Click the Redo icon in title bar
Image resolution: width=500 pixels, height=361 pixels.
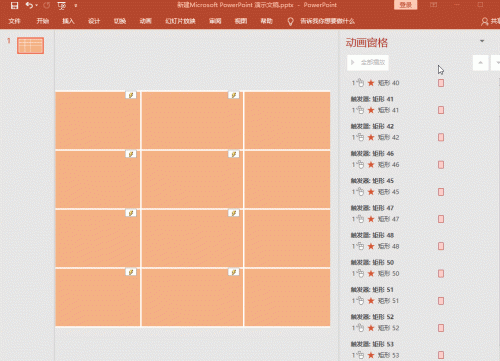point(47,5)
